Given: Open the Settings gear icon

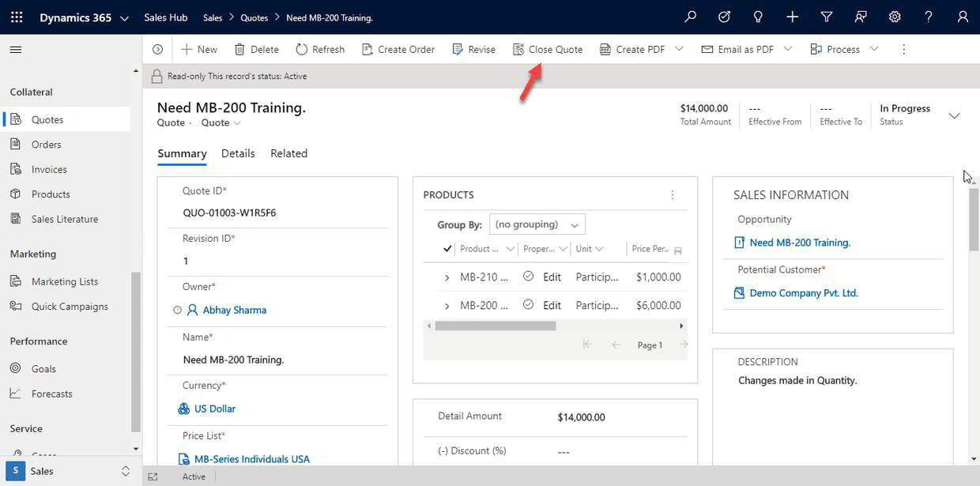Looking at the screenshot, I should click(893, 16).
